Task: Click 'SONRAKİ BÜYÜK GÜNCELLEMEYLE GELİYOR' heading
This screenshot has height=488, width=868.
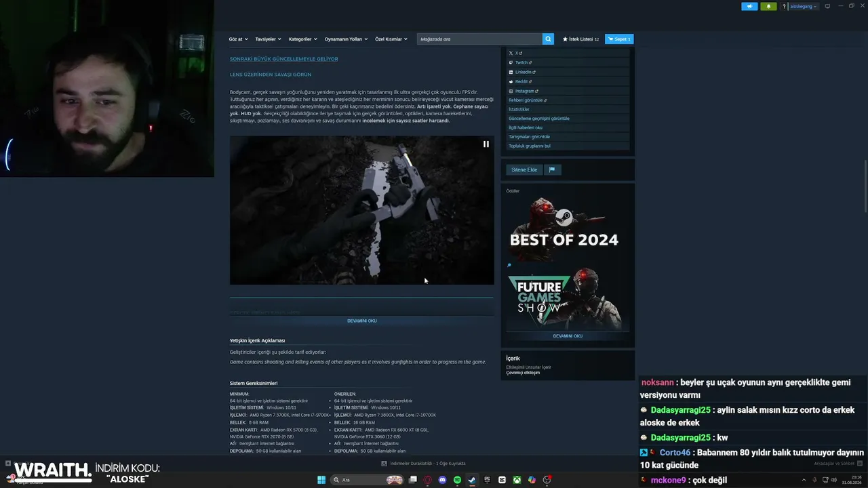Action: tap(283, 59)
